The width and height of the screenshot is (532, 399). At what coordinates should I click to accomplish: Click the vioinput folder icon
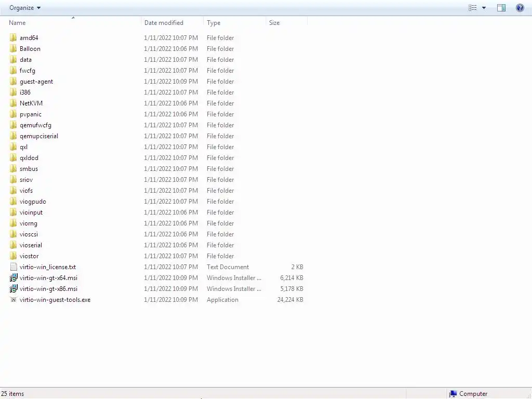click(x=13, y=212)
